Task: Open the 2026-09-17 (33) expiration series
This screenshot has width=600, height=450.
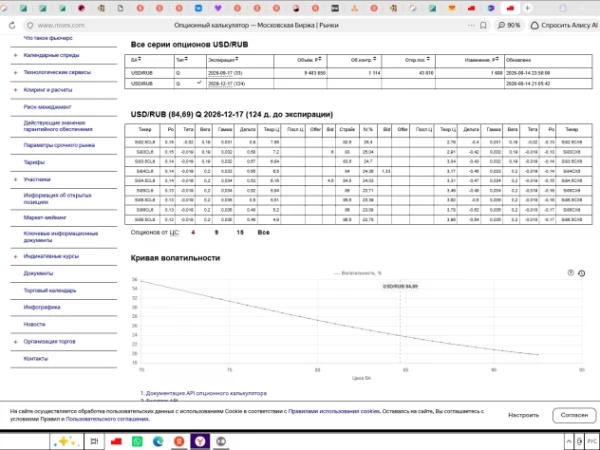Action: (227, 73)
